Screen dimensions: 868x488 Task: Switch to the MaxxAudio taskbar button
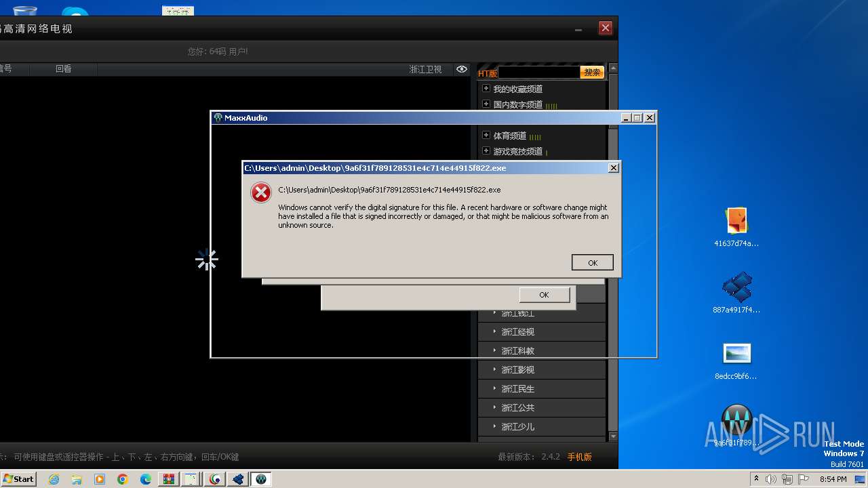tap(261, 479)
